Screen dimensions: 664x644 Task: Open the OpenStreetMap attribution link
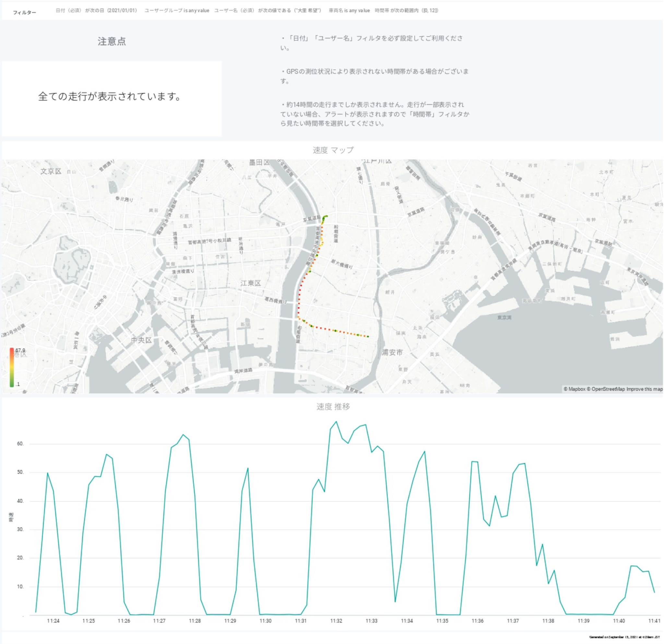(606, 389)
